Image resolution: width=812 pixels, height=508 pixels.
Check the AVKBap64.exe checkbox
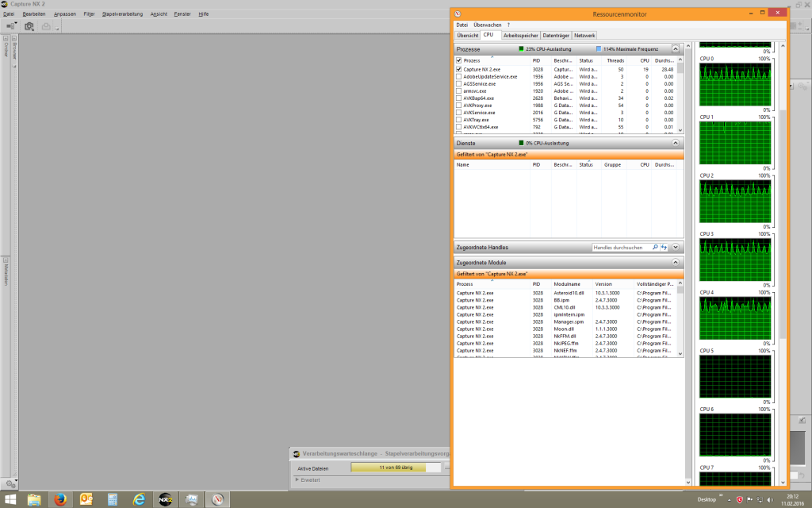point(459,98)
